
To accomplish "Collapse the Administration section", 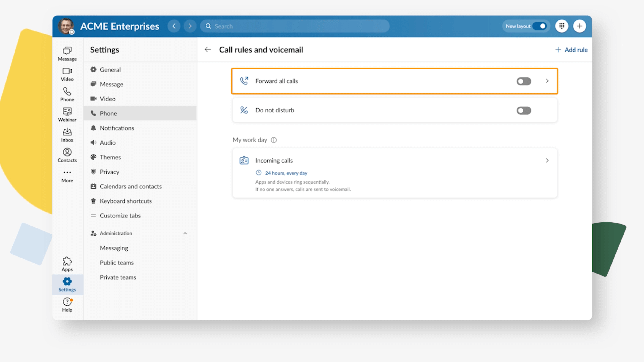I will (x=185, y=233).
